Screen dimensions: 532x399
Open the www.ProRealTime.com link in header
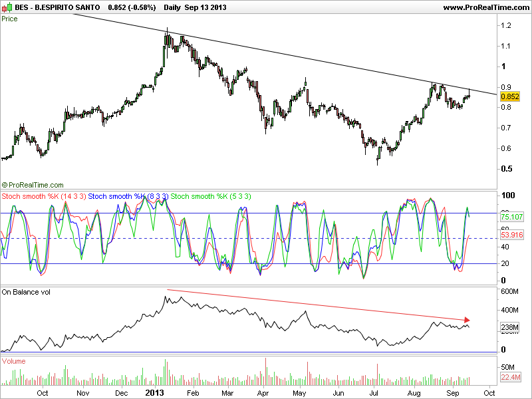click(x=487, y=7)
